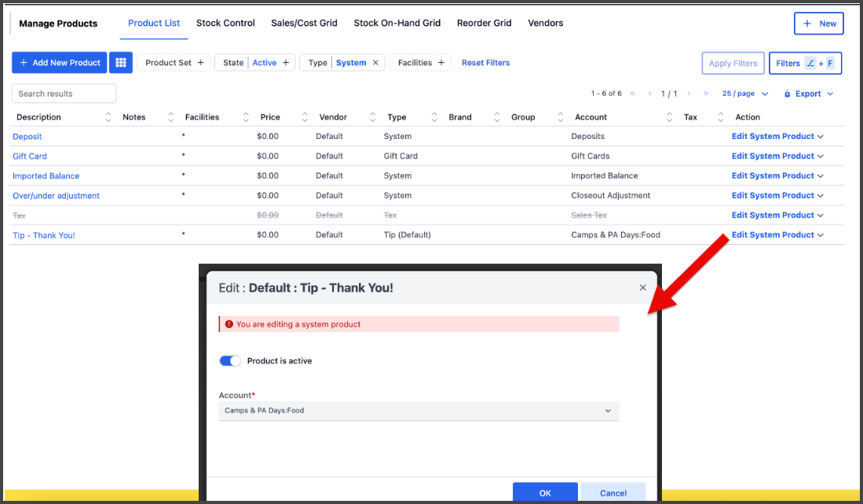Add a Product Set filter plus icon
Screen dimensions: 863x504
click(x=200, y=63)
